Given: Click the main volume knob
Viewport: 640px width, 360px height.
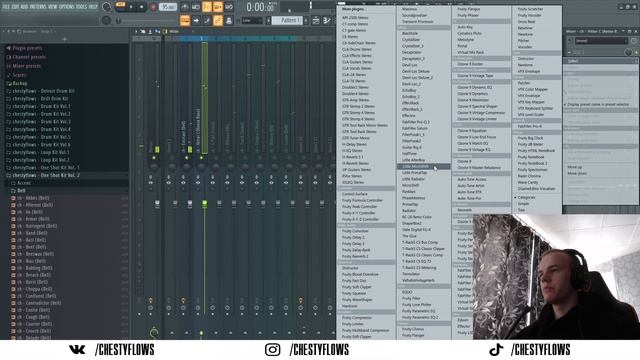Looking at the screenshot, I should (107, 7).
